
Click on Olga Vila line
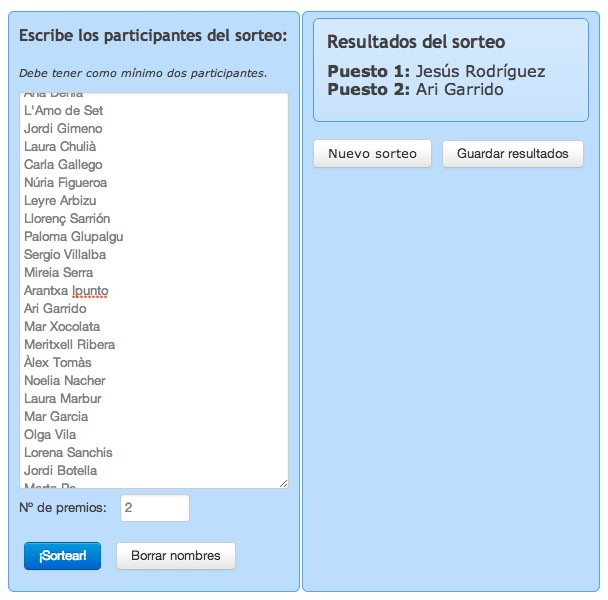[x=50, y=434]
